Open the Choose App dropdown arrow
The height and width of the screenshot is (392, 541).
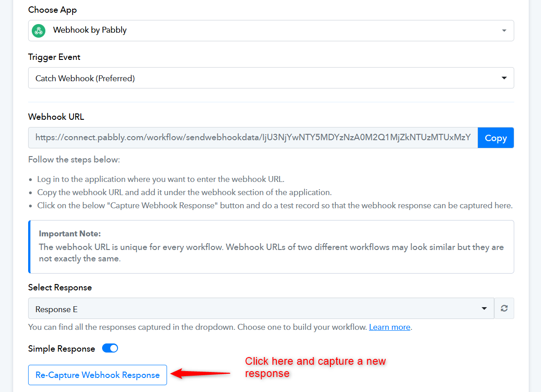coord(504,31)
